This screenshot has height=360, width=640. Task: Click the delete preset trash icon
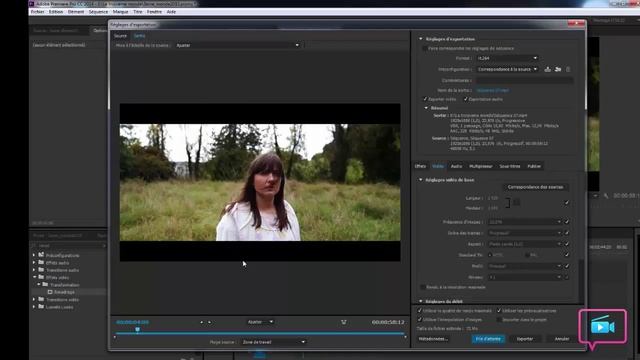tap(568, 69)
